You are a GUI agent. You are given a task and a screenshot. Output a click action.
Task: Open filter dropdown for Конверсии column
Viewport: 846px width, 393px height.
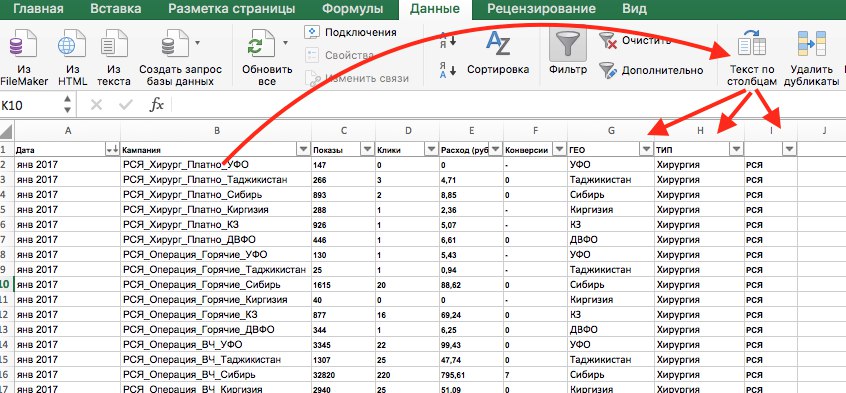click(559, 150)
